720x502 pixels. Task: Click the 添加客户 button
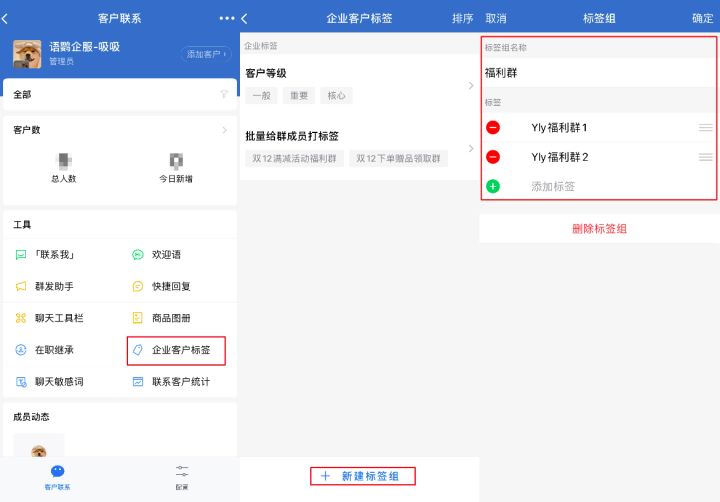coord(206,54)
